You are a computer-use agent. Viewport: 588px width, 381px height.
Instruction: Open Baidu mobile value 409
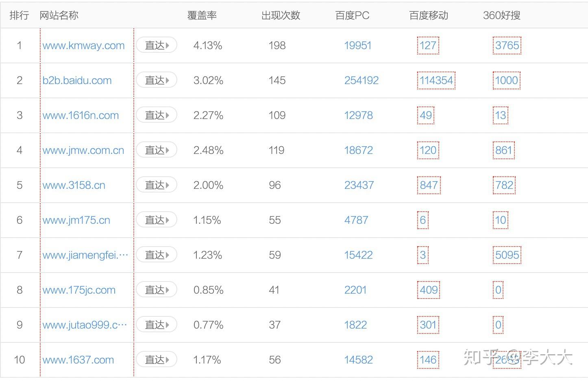pyautogui.click(x=429, y=290)
